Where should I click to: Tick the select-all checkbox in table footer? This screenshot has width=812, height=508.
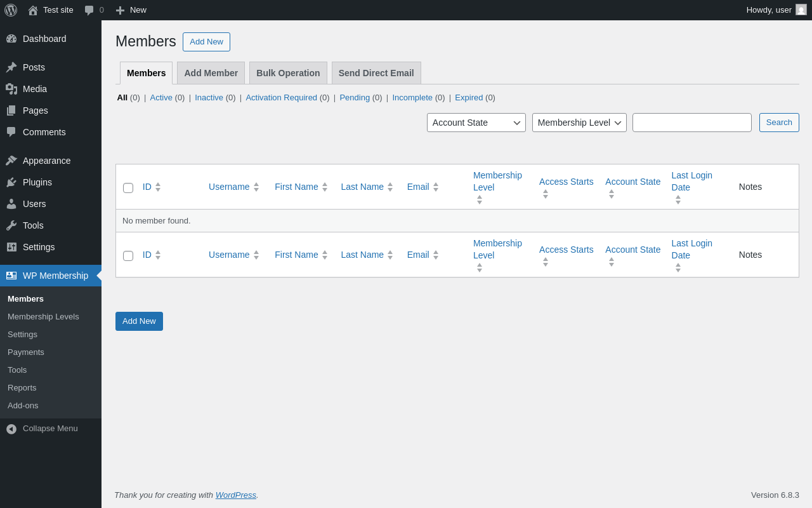pos(128,256)
